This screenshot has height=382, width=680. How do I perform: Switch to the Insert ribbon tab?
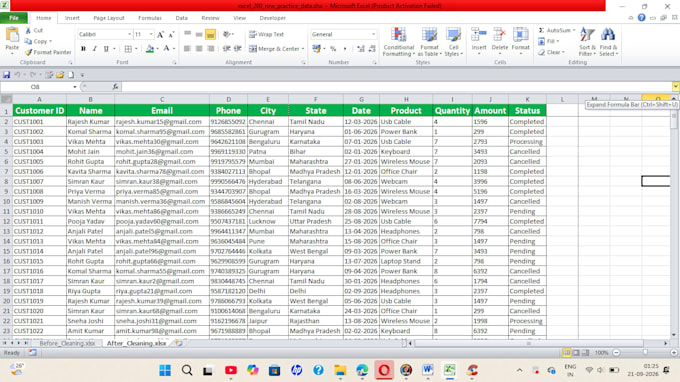72,18
